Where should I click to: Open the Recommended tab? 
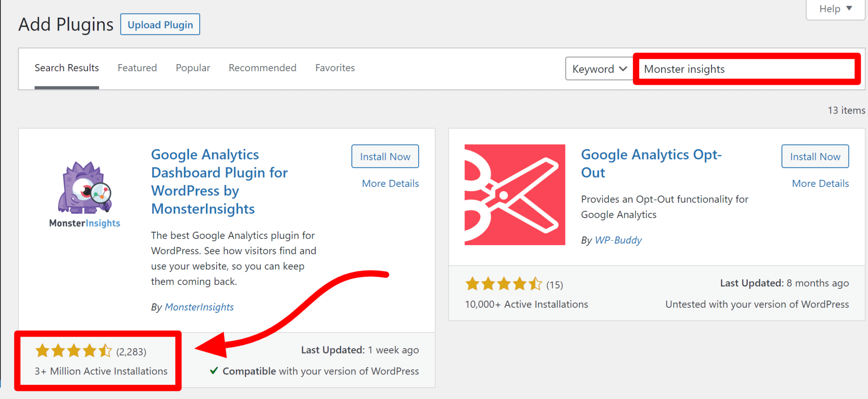[262, 68]
